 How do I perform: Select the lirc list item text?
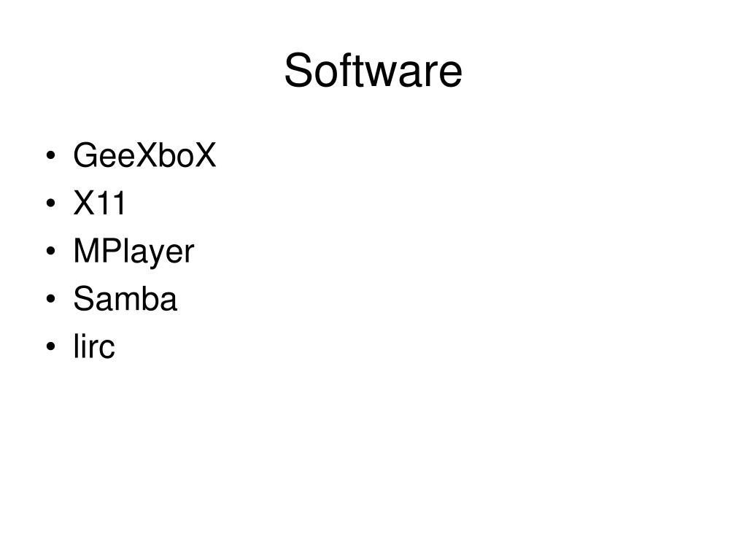pos(94,346)
